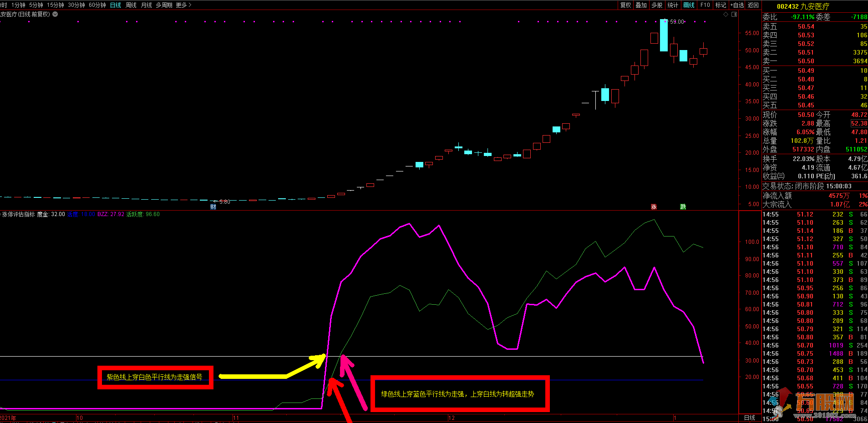Screen dimensions: 868x423
Task: Click the 买四 price 50.46
Action: click(x=806, y=96)
